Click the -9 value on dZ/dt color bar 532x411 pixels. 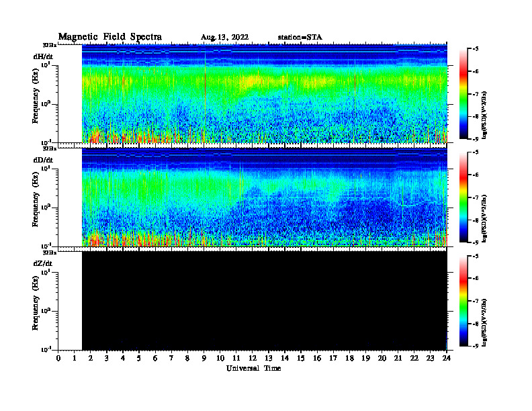point(476,346)
